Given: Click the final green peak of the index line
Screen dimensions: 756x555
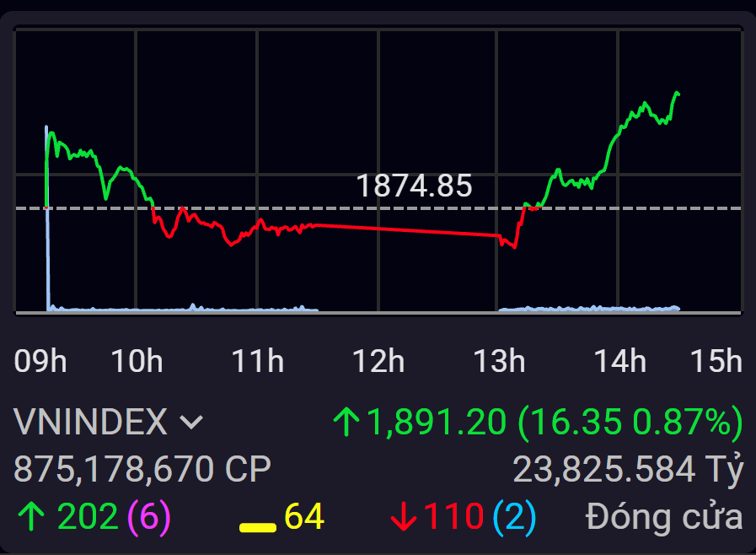Looking at the screenshot, I should click(x=677, y=93).
